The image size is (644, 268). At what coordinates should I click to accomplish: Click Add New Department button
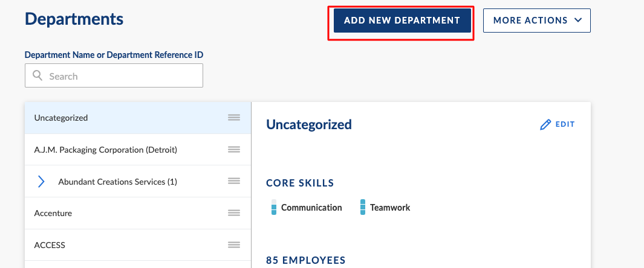point(402,21)
